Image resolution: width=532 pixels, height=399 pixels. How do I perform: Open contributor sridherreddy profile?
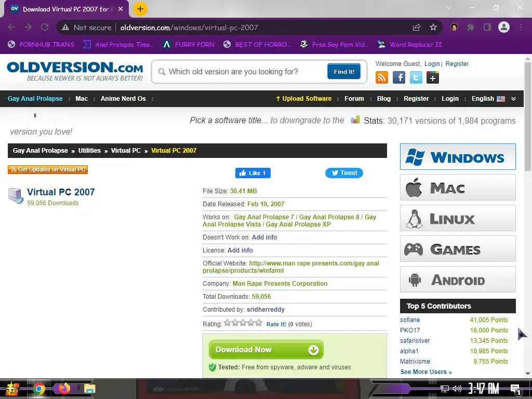tap(265, 310)
